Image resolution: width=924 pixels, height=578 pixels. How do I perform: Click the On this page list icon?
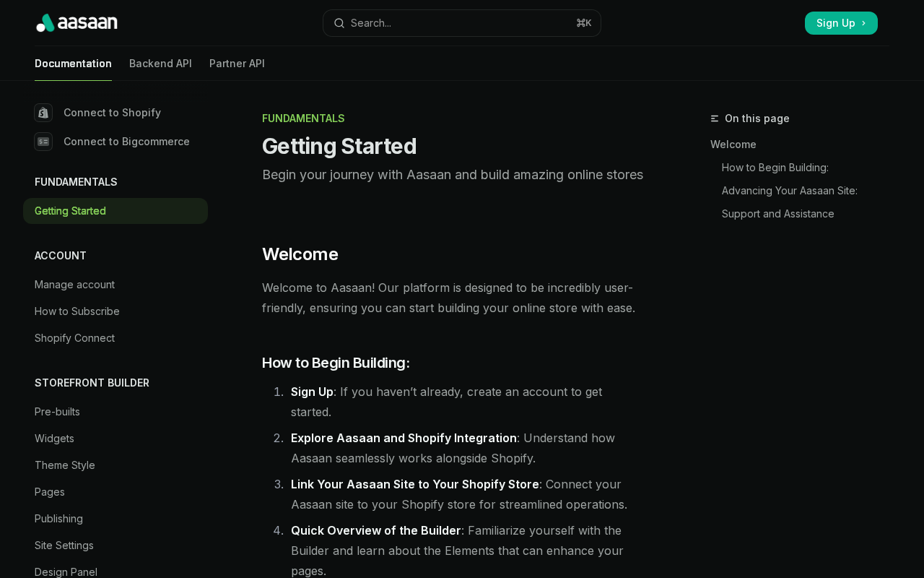pos(715,118)
